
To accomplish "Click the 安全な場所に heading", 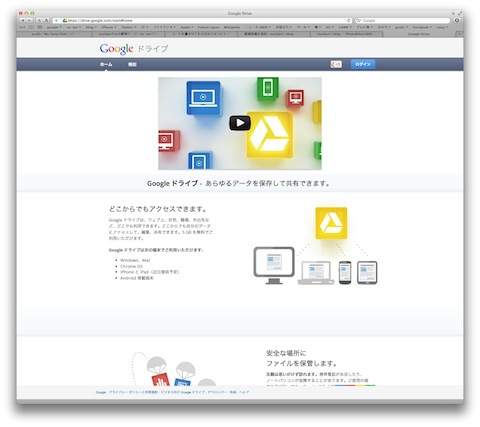I will coord(286,353).
